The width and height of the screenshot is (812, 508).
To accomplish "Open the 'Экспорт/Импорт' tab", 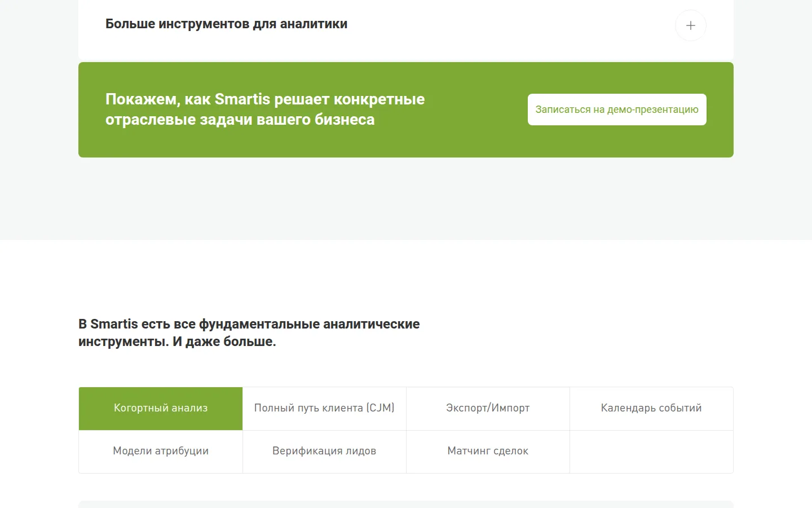I will (488, 408).
